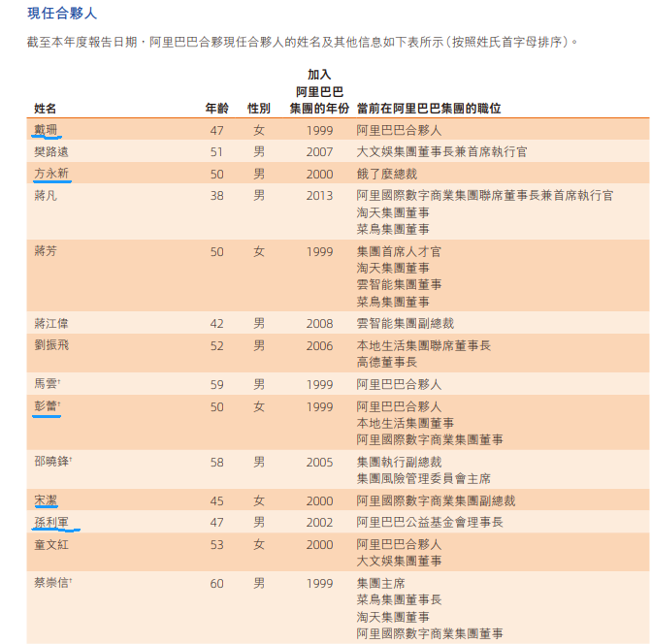Click year 2008 in 蔣江偉 row
This screenshot has height=644, width=651.
coord(320,324)
